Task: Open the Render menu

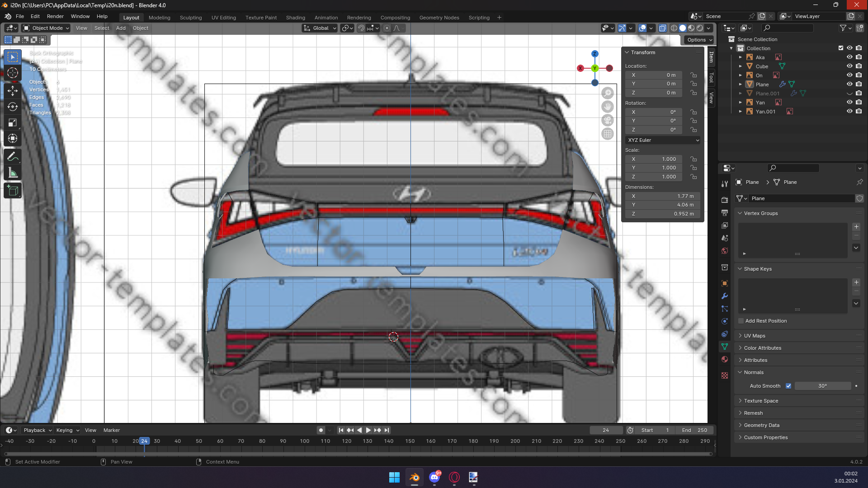Action: click(x=55, y=16)
